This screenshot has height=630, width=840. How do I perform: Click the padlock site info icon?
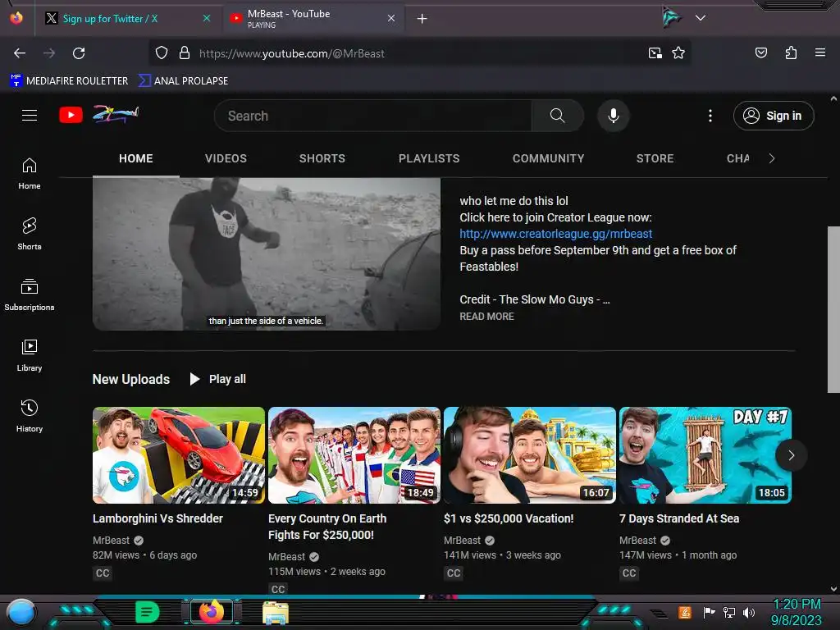185,53
